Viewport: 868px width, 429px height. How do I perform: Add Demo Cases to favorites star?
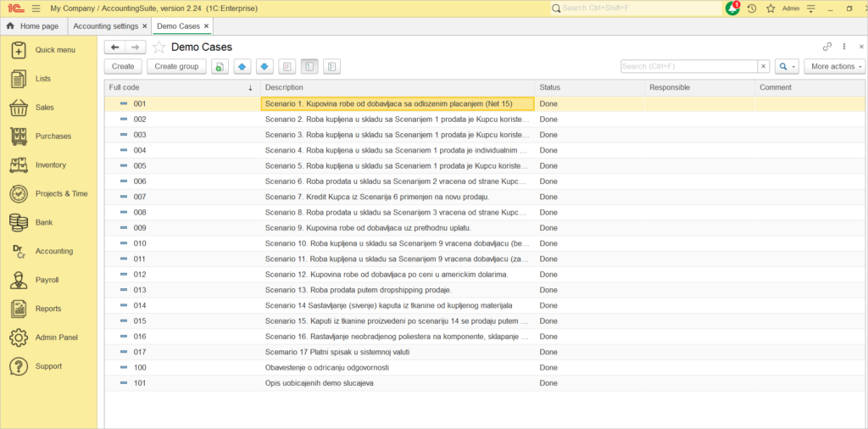(x=159, y=47)
